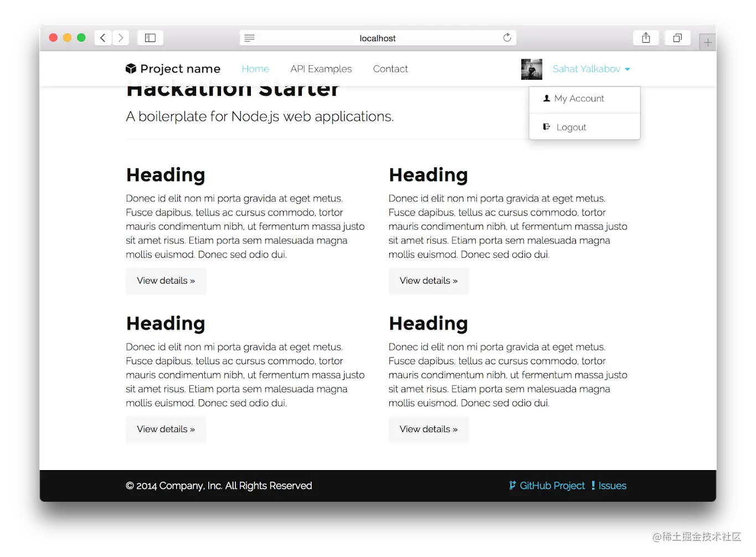
Task: Toggle the Safari sidebar button
Action: point(150,38)
